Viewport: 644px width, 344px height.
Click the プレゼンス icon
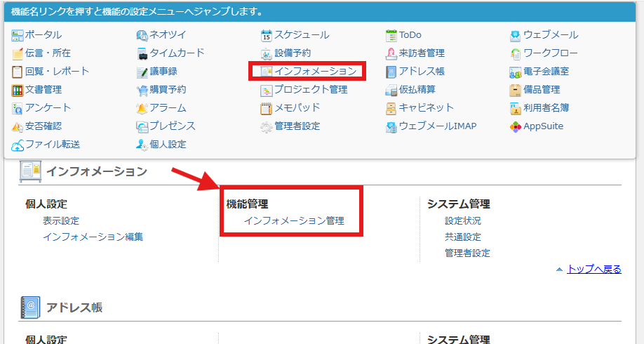pos(142,126)
